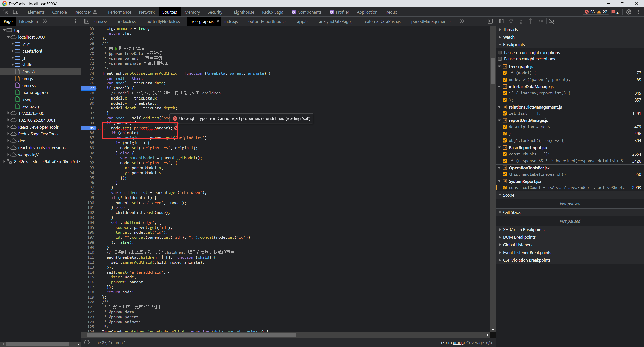The width and height of the screenshot is (644, 347).
Task: Switch to the Network tab
Action: 147,12
